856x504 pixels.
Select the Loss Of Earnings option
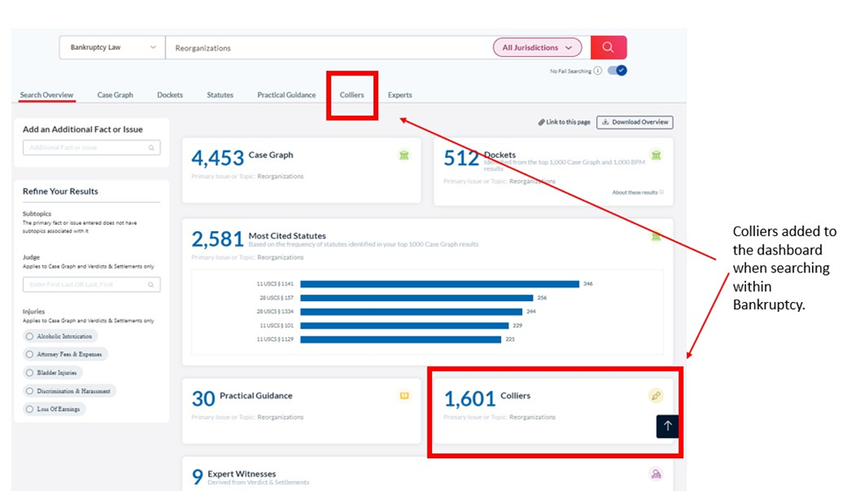(54, 409)
